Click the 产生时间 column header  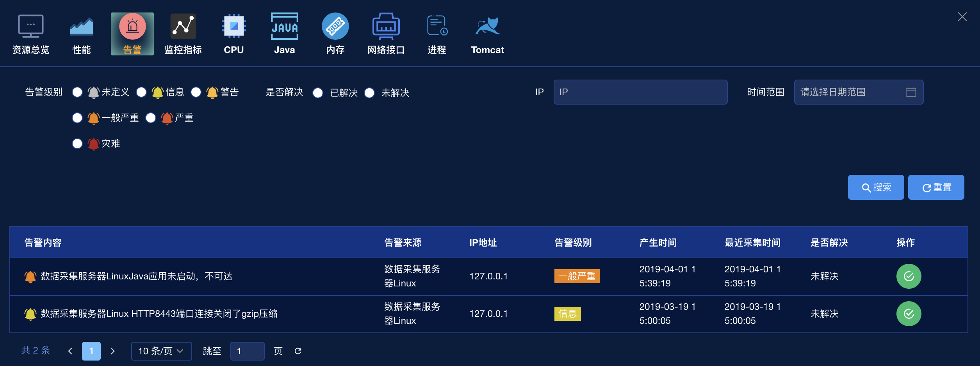point(658,243)
